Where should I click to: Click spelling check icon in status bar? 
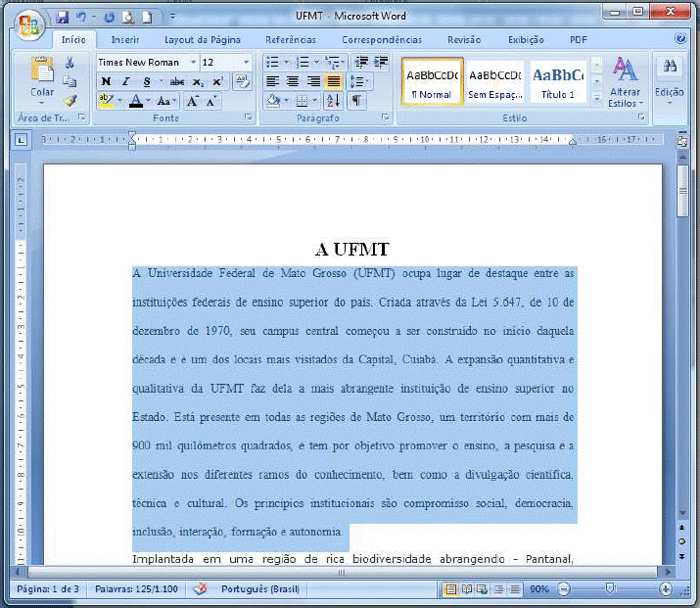coord(200,588)
